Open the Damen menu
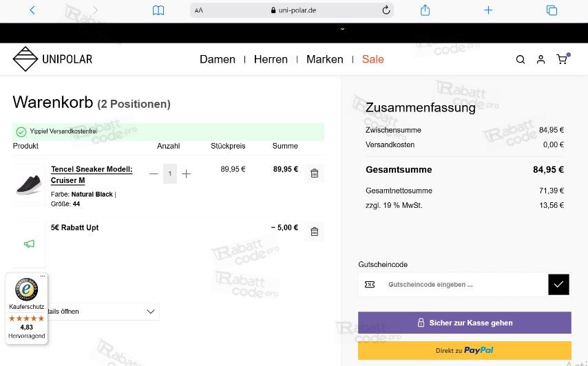 pyautogui.click(x=218, y=59)
